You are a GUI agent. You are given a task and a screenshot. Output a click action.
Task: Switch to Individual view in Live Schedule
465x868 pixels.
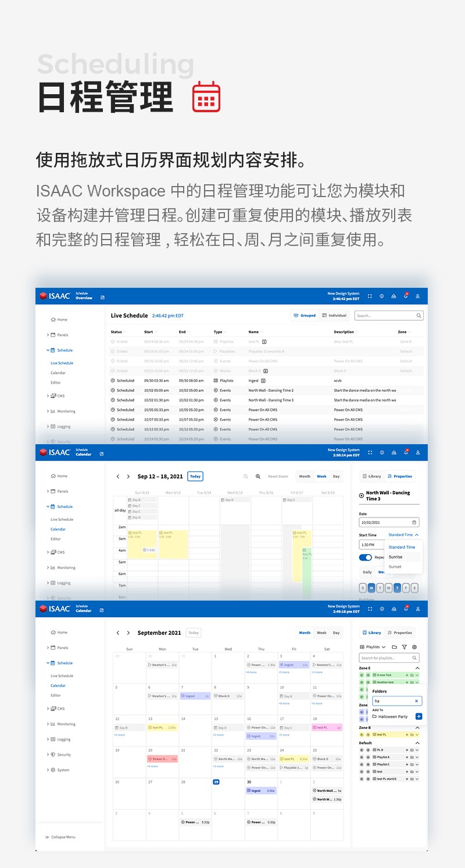click(334, 316)
